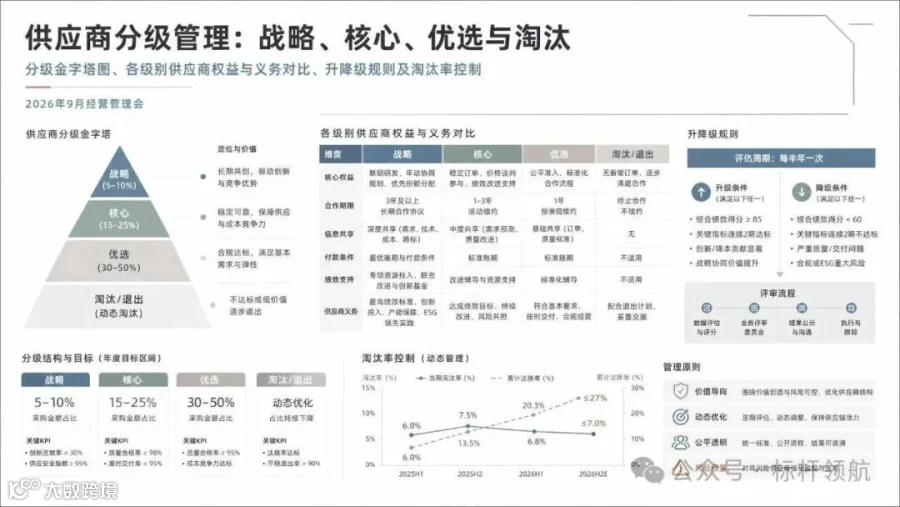
Task: Click the 评审流程 heading
Action: tap(777, 293)
